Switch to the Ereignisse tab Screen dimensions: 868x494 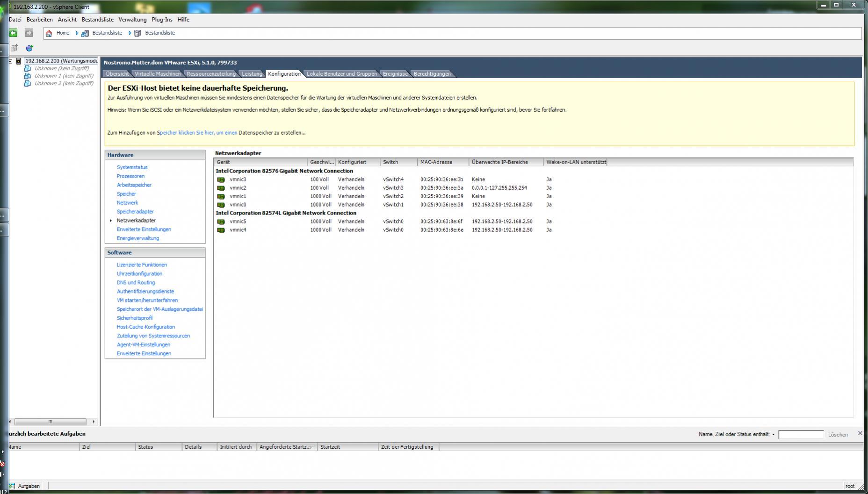pos(395,74)
